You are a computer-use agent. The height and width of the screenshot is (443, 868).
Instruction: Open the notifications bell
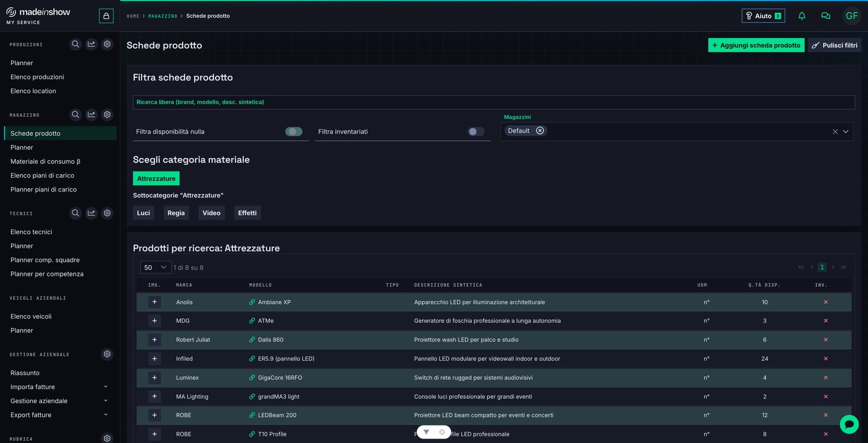[x=802, y=16]
